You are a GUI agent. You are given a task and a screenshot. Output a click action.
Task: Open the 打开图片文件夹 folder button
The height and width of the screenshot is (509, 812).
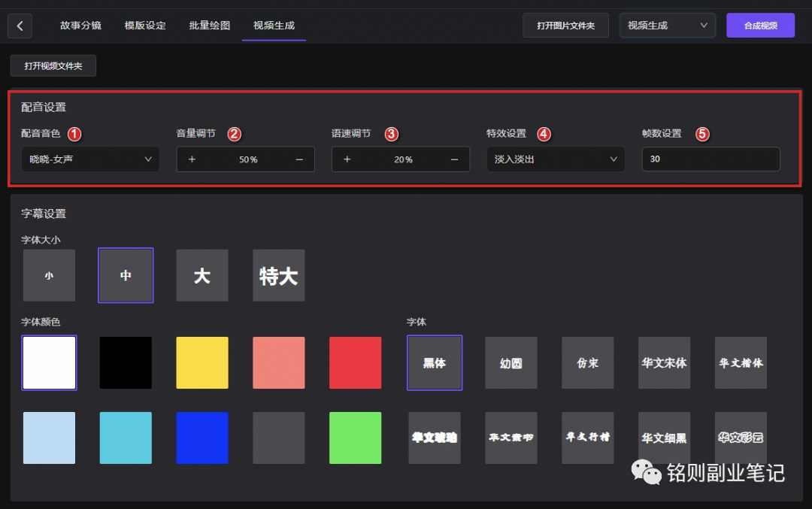tap(565, 25)
